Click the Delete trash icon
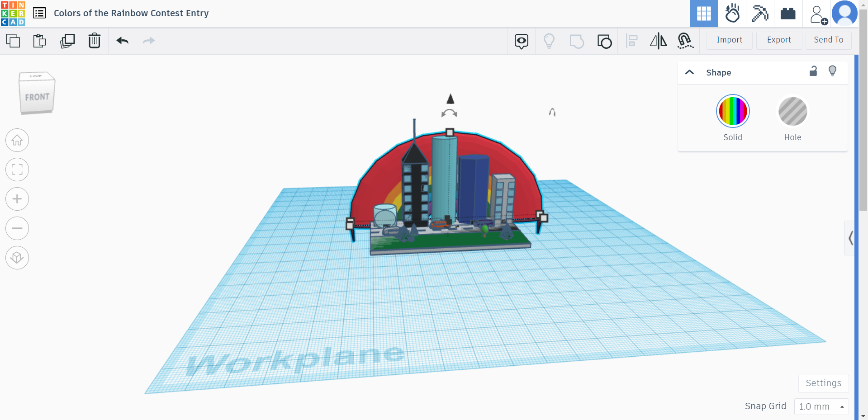This screenshot has height=420, width=868. coord(94,40)
